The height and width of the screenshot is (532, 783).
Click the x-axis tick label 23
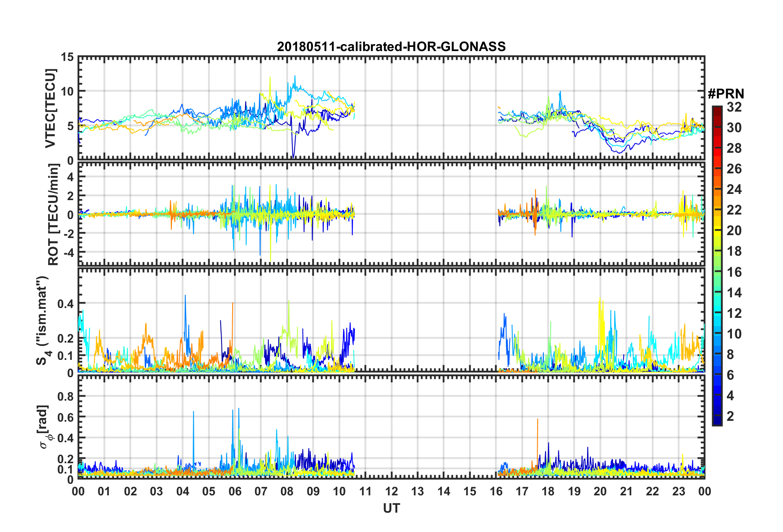[678, 491]
